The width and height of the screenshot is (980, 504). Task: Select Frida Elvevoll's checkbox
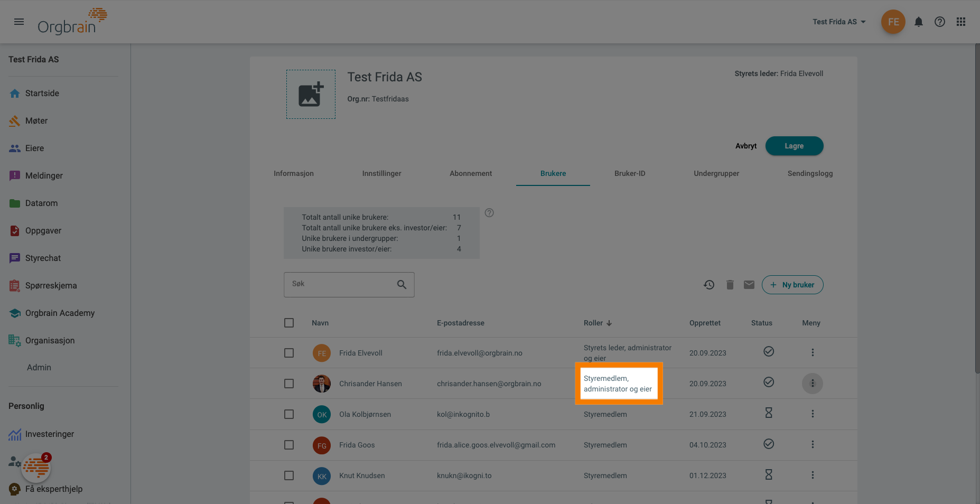pyautogui.click(x=289, y=353)
